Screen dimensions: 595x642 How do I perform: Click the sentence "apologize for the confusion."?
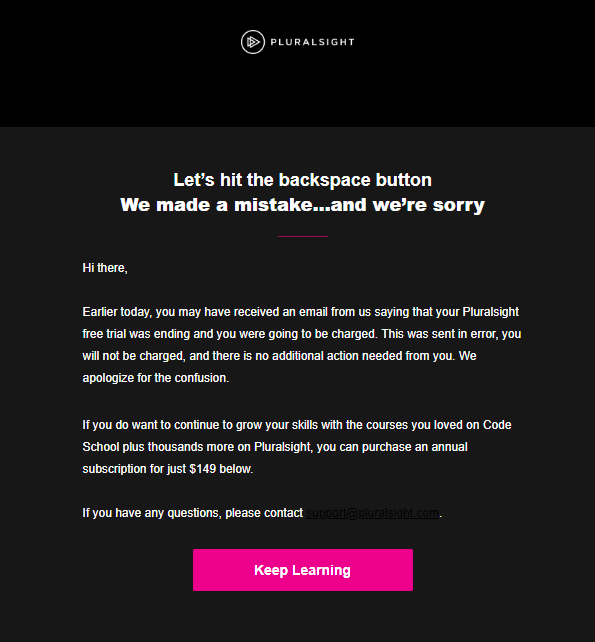coord(156,378)
